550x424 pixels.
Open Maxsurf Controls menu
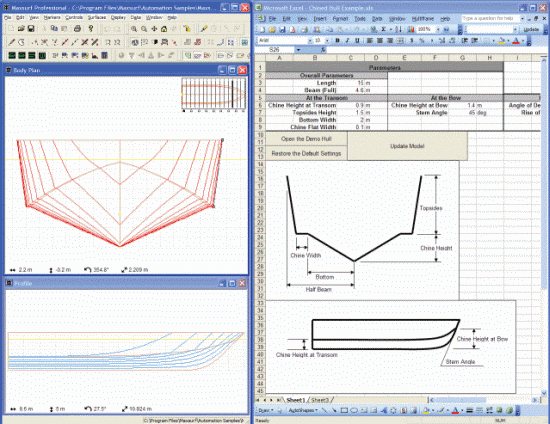coord(74,17)
